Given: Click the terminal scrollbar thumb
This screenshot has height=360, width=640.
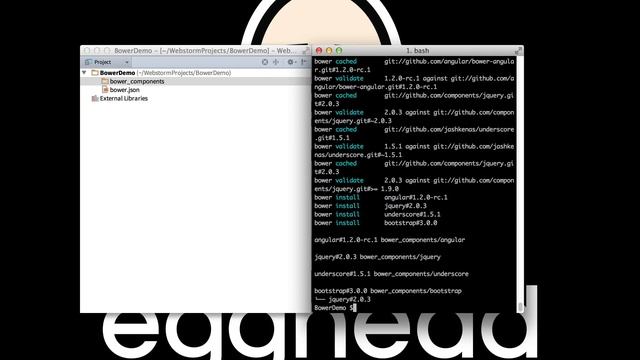Looking at the screenshot, I should [520, 307].
